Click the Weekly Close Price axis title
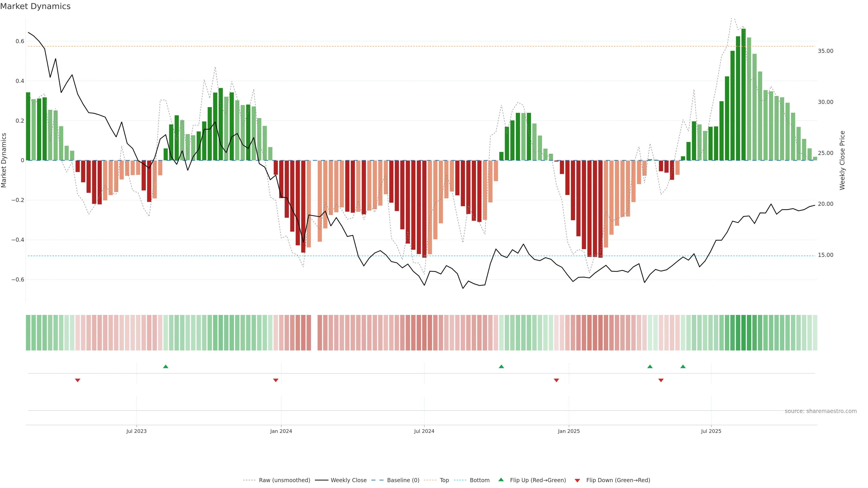This screenshot has height=488, width=868. [842, 160]
